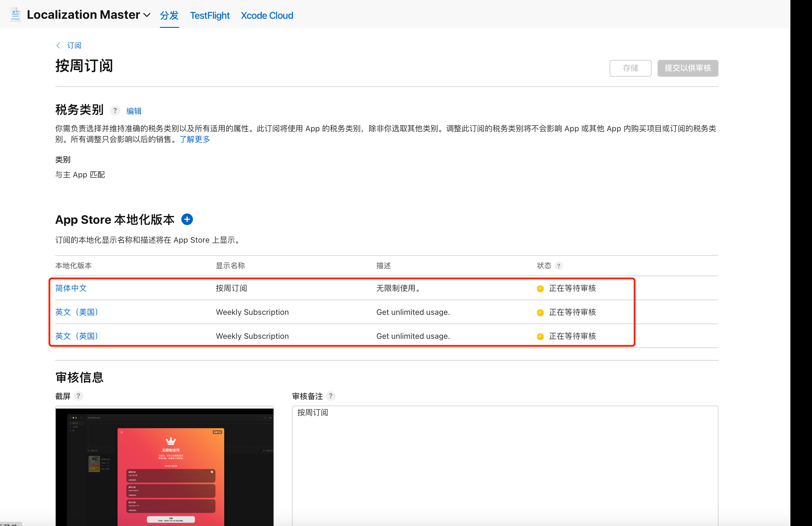Click the 编辑 link for tax category

coord(134,111)
